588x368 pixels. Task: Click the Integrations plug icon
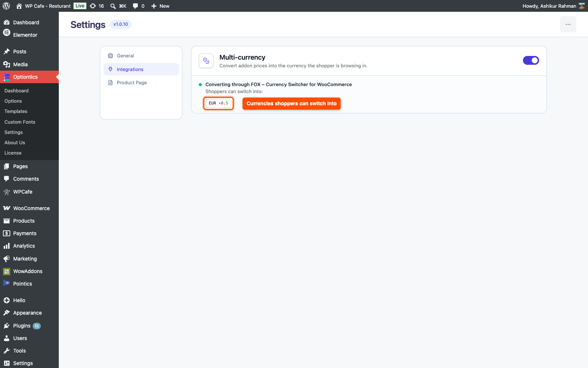point(110,69)
